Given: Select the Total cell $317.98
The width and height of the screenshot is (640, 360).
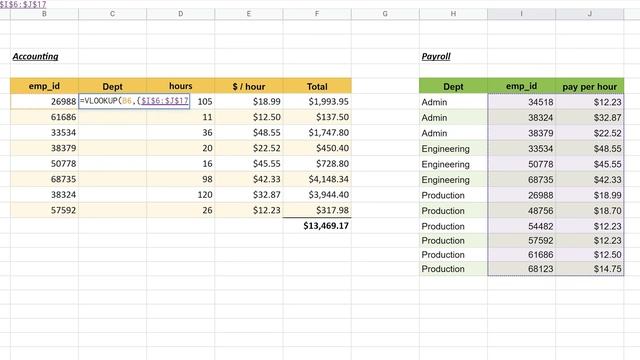Looking at the screenshot, I should point(317,210).
